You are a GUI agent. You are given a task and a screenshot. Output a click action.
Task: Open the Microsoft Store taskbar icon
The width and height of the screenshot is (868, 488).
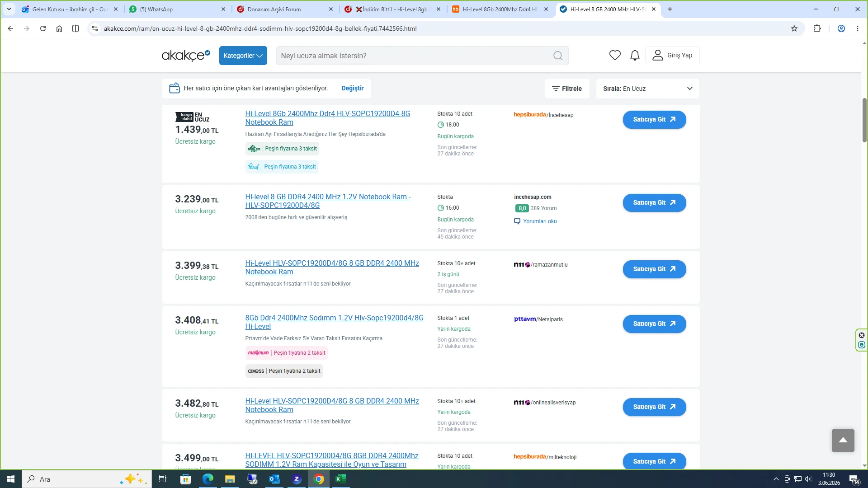tap(185, 479)
